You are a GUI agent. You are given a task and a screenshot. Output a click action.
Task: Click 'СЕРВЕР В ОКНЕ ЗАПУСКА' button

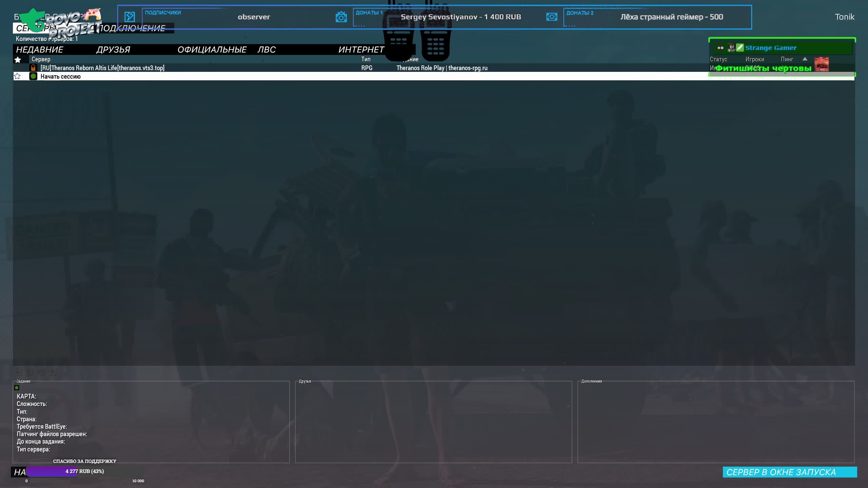789,472
